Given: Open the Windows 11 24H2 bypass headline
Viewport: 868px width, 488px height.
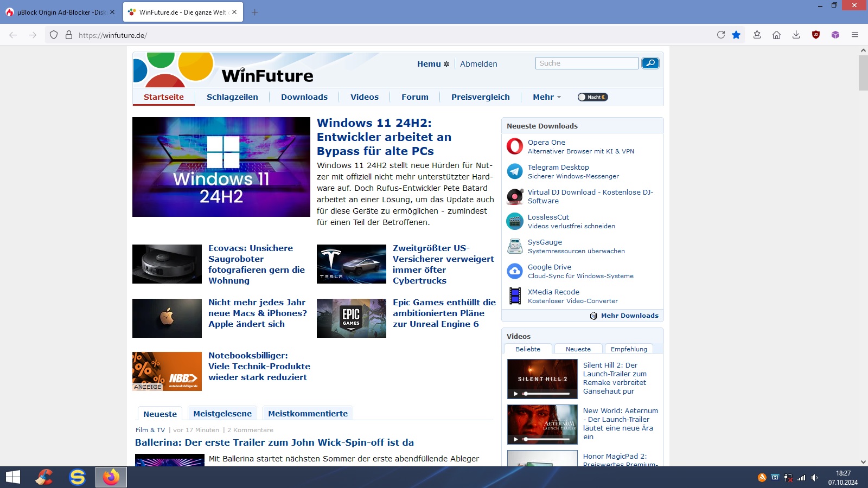Looking at the screenshot, I should [384, 137].
